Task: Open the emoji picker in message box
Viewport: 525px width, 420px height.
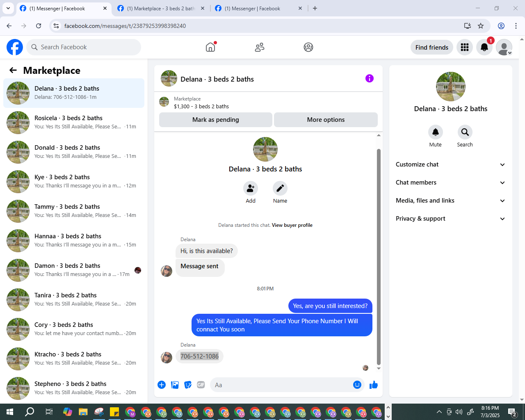Action: [x=357, y=385]
